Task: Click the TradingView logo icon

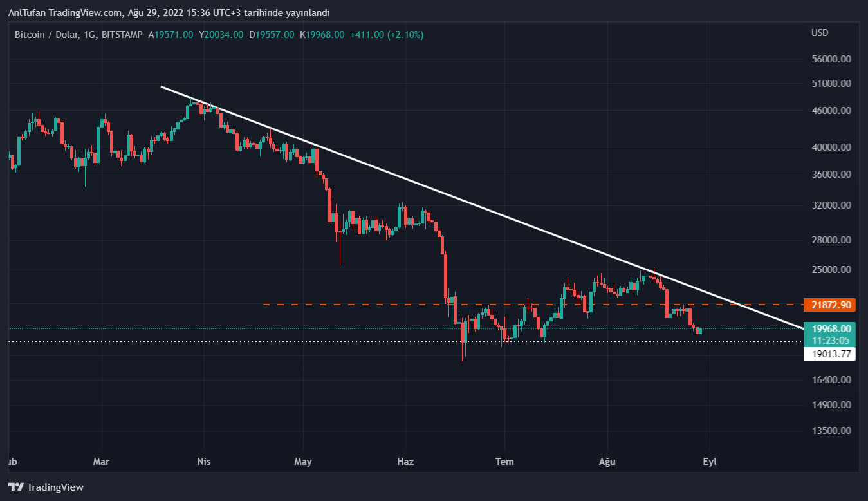Action: click(16, 487)
